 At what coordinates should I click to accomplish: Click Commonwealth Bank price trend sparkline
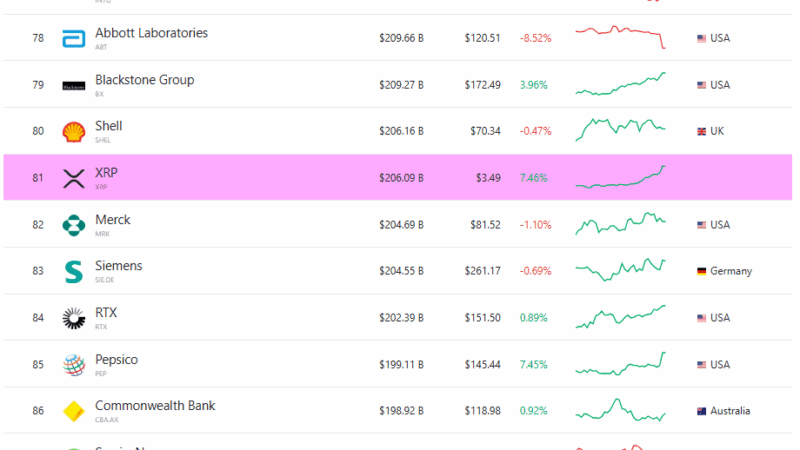pos(620,410)
